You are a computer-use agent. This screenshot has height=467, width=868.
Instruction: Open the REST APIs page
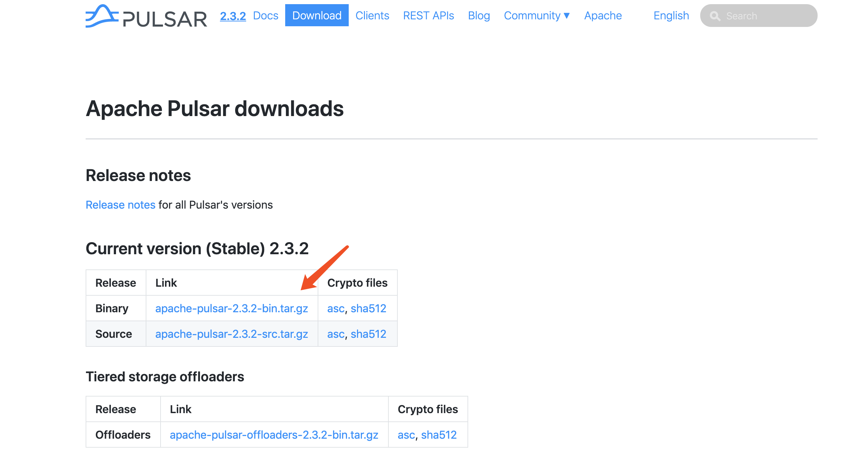tap(428, 16)
